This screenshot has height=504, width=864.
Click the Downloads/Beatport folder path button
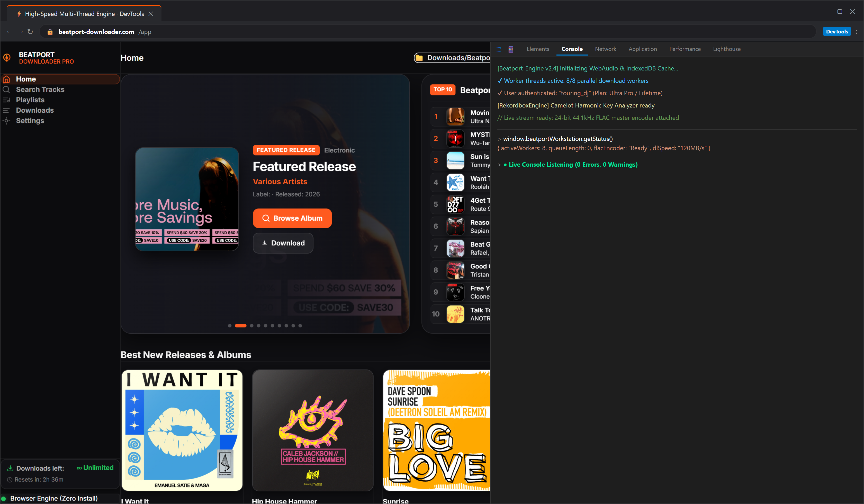452,58
